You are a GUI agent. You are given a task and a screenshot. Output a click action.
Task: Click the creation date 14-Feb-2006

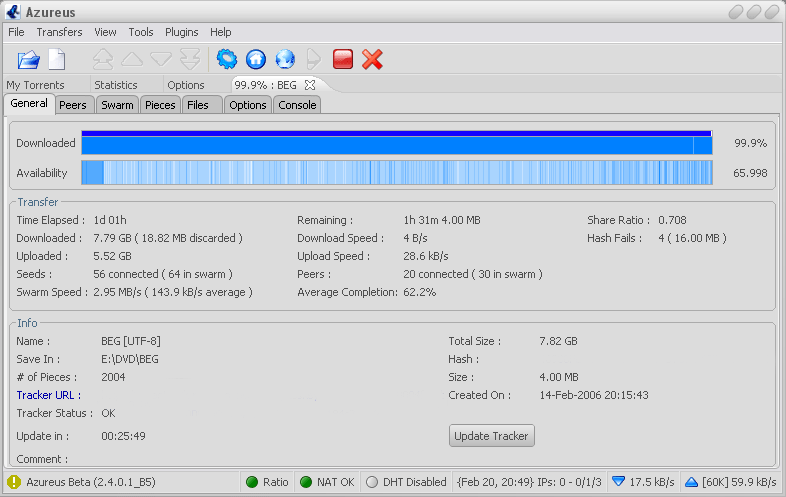(x=594, y=395)
